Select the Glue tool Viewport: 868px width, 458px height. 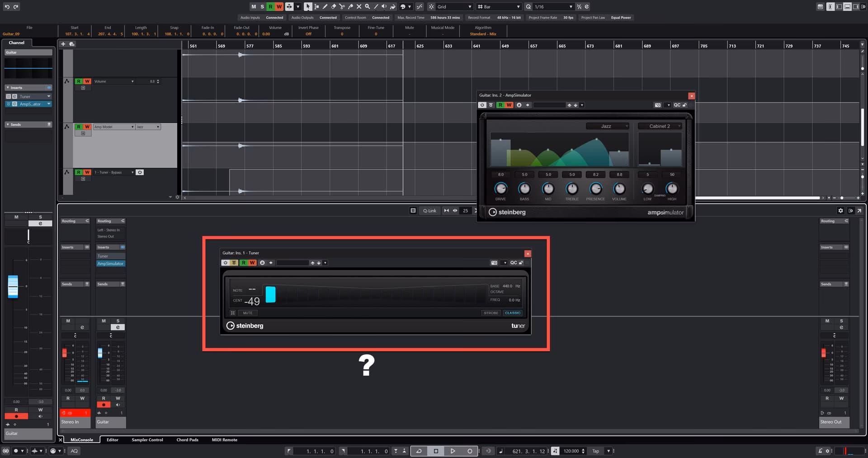point(350,7)
